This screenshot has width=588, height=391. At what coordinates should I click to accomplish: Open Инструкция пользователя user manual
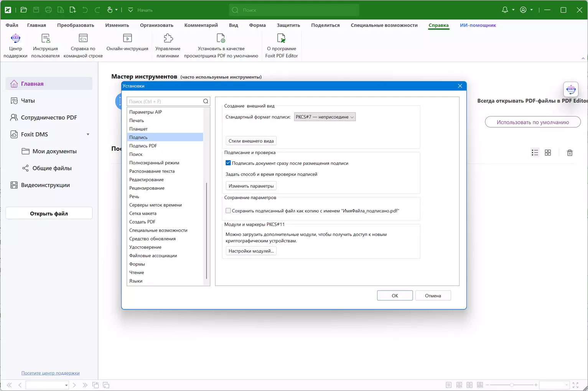[x=45, y=45]
